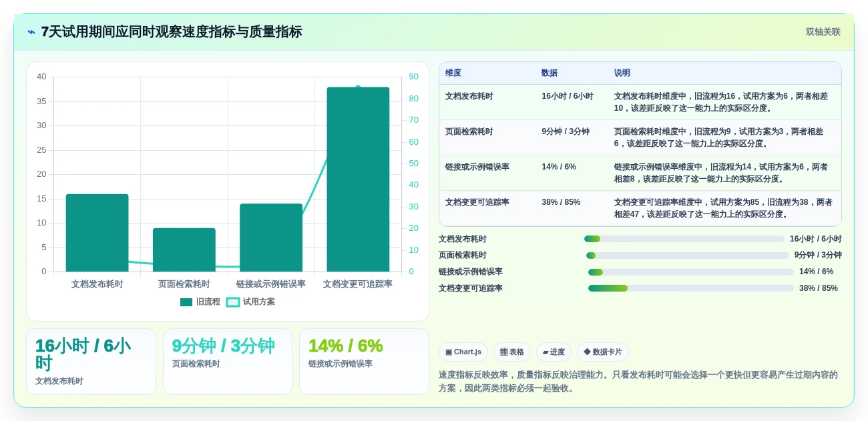Open the 9分钟 / 3分钟 data card
Viewport: 868px width, 421px height.
click(228, 362)
